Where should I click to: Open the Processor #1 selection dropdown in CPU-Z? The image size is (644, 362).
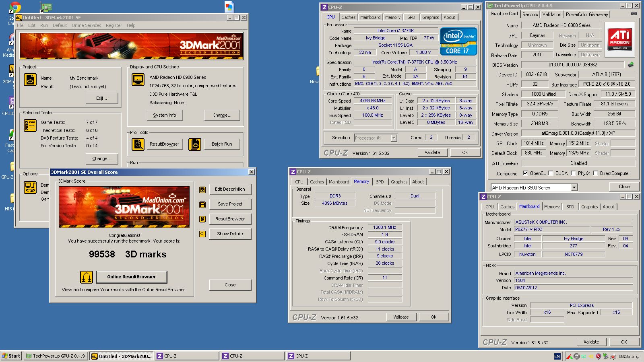(394, 138)
